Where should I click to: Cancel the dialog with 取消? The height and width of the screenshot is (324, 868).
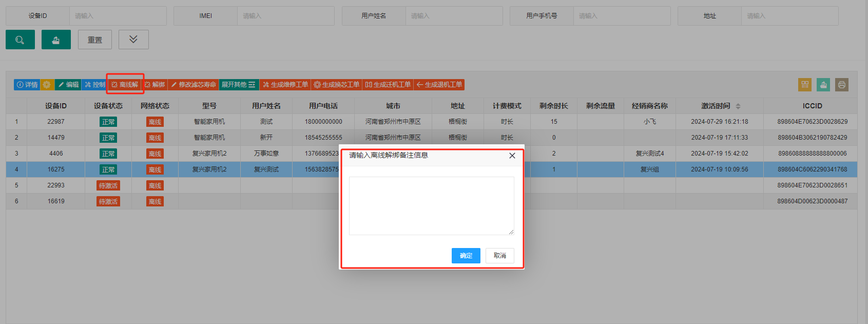(x=500, y=256)
